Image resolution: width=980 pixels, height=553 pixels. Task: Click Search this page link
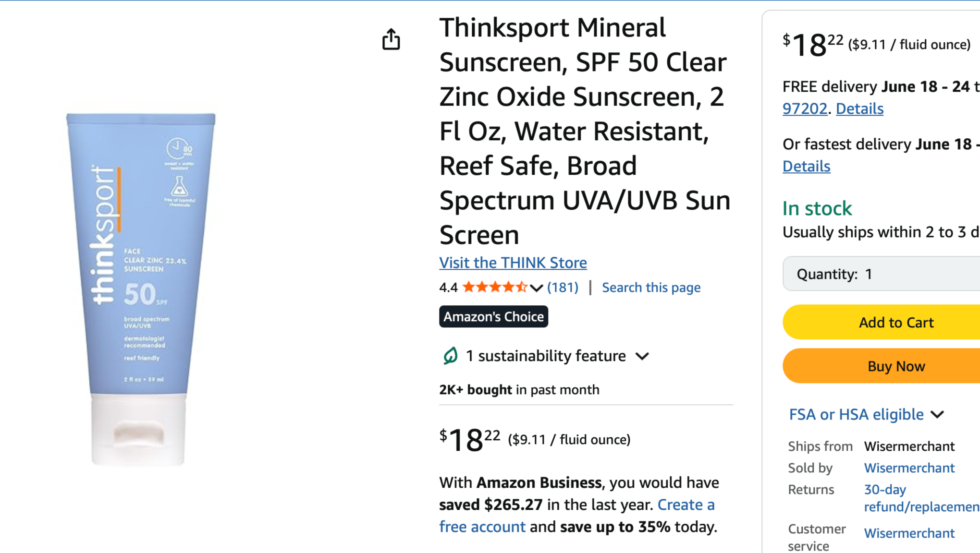pos(651,288)
